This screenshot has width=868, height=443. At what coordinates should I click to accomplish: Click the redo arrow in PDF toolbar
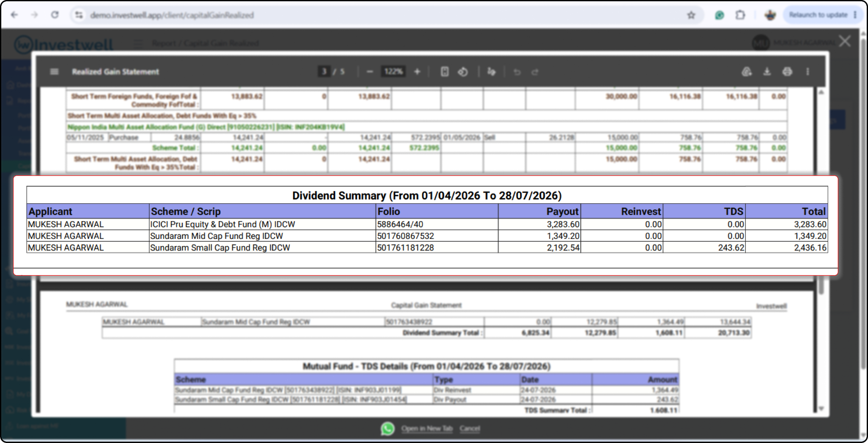click(x=535, y=72)
